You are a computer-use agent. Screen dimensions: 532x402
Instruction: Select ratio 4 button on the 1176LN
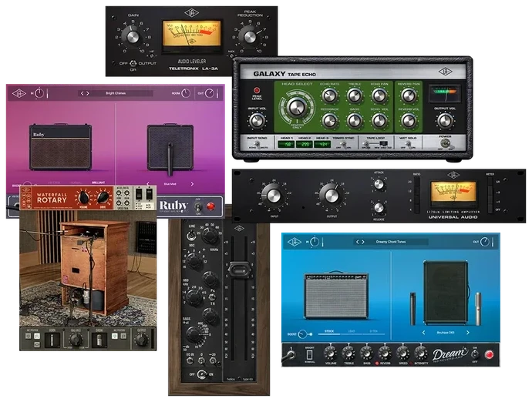point(417,209)
